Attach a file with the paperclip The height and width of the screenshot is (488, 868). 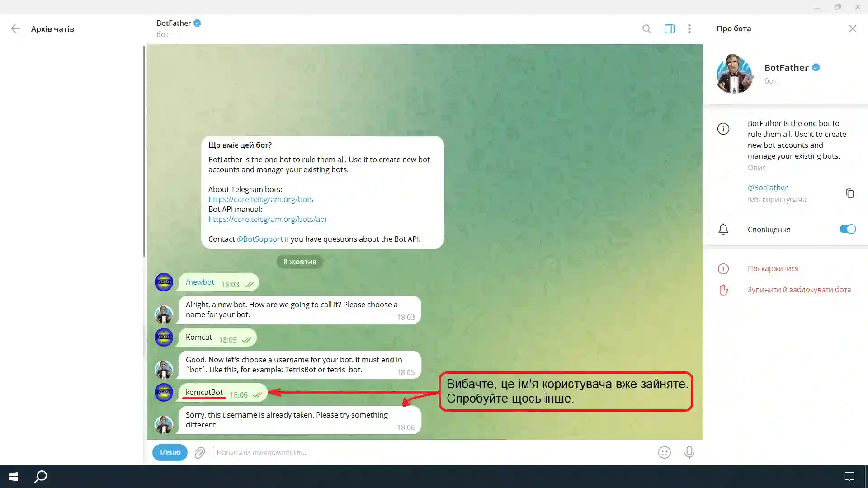(x=200, y=452)
